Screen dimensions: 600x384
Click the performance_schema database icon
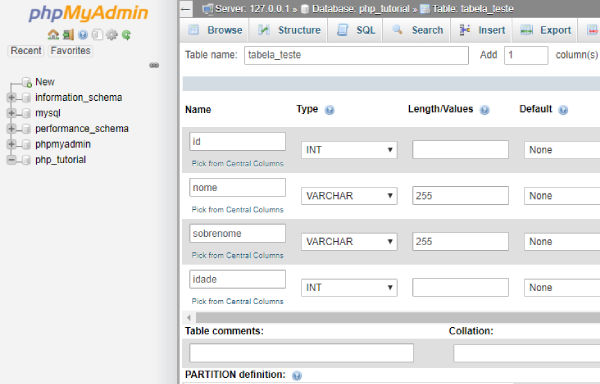(26, 129)
